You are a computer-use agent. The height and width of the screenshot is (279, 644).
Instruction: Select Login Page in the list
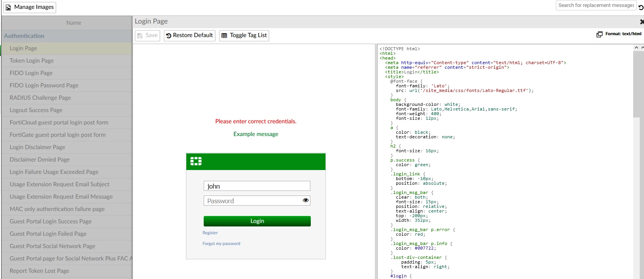pos(67,48)
